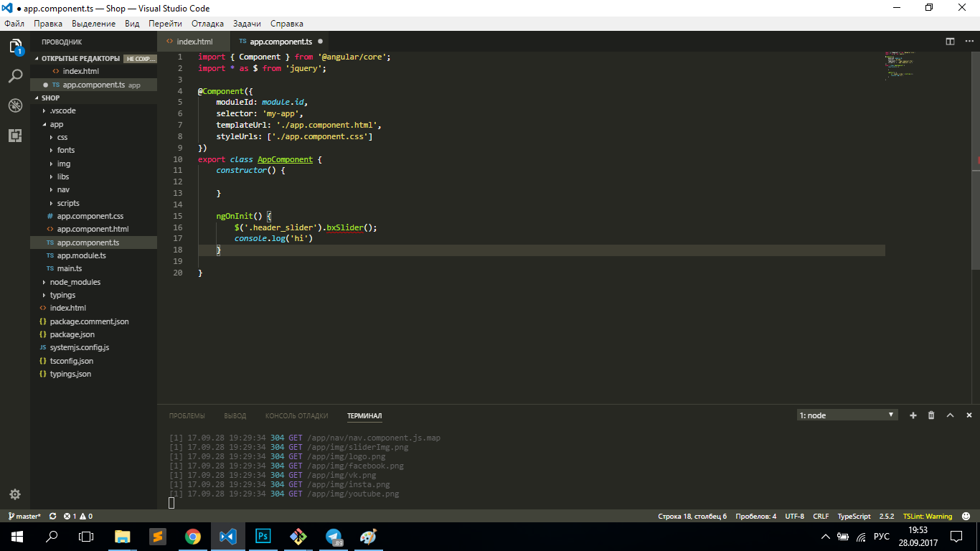The width and height of the screenshot is (980, 551).
Task: Create a new terminal with plus icon
Action: [x=913, y=415]
